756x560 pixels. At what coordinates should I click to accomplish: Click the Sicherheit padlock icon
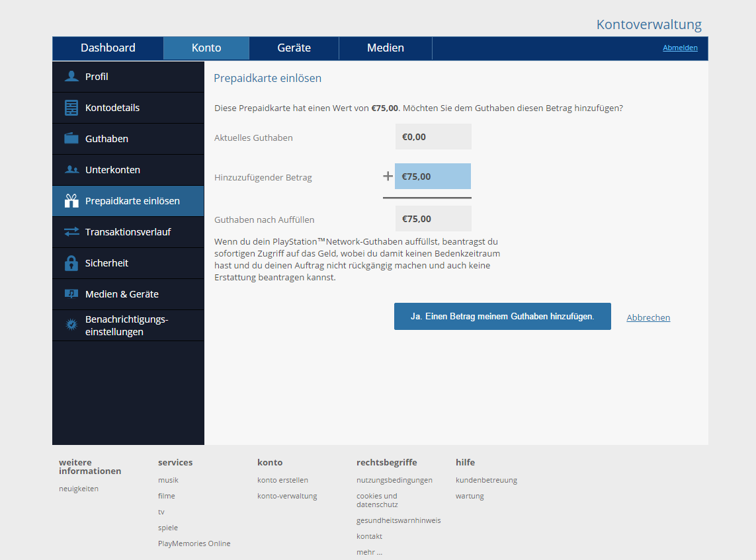[x=71, y=262]
